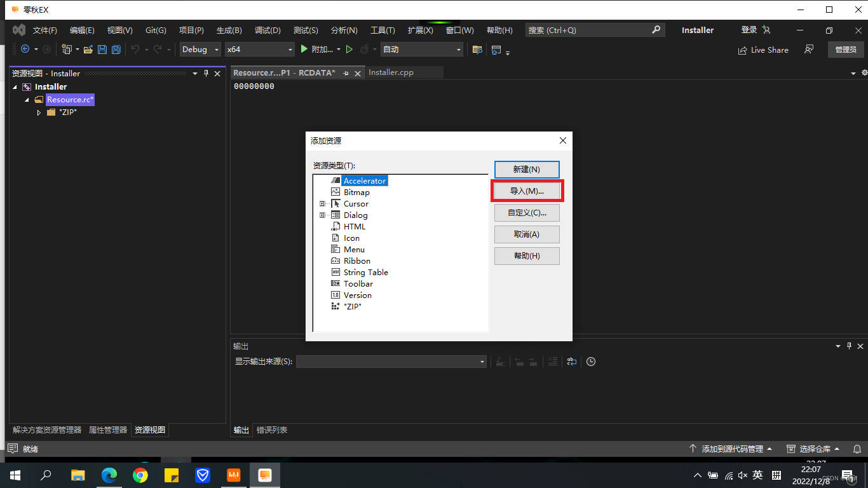Pin the Resource RCDATA editor tab
868x488 pixels.
pos(346,74)
